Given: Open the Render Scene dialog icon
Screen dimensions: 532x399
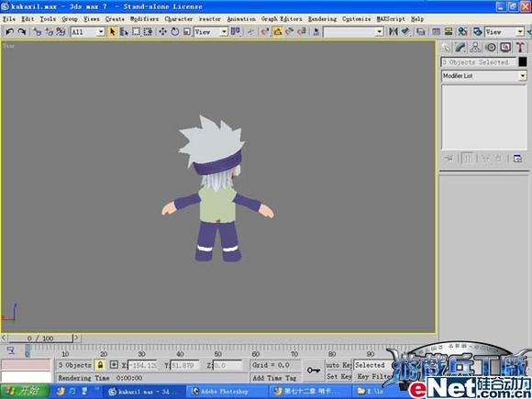Looking at the screenshot, I should 477,31.
